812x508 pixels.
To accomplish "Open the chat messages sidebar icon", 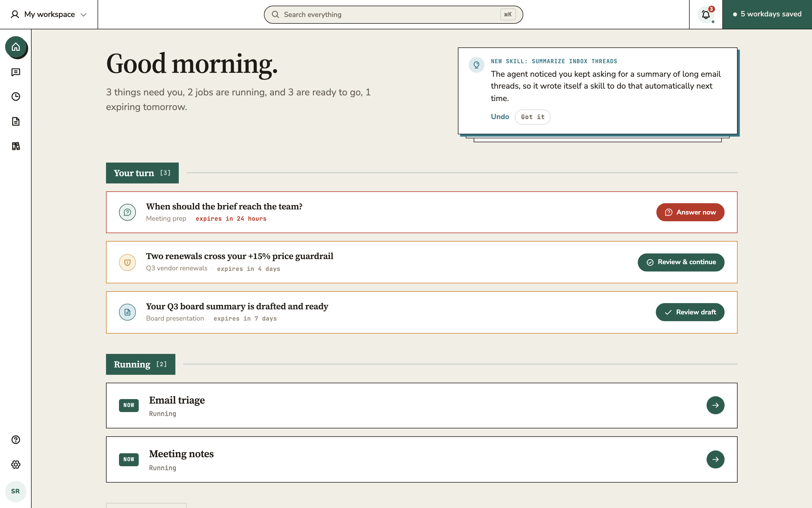I will coord(16,72).
